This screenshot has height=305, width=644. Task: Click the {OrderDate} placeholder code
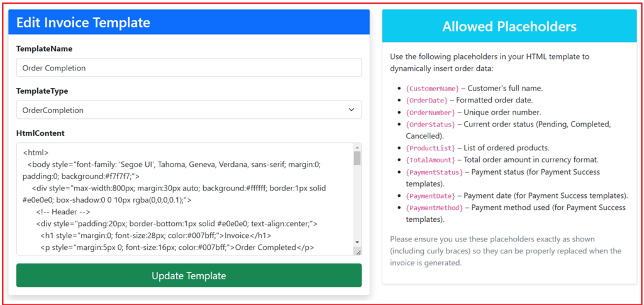[x=427, y=101]
